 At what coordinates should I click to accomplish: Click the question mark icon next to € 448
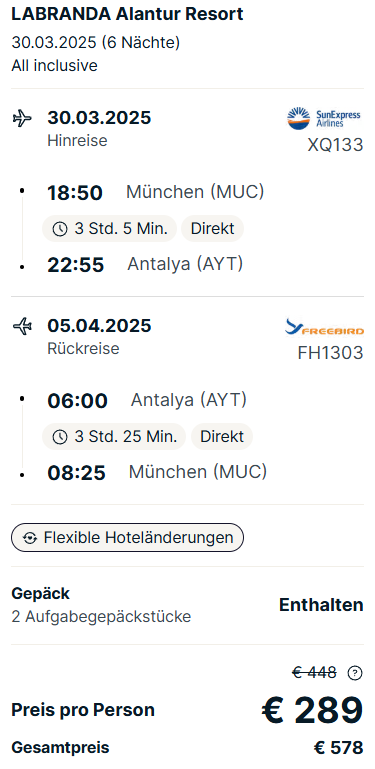[354, 673]
